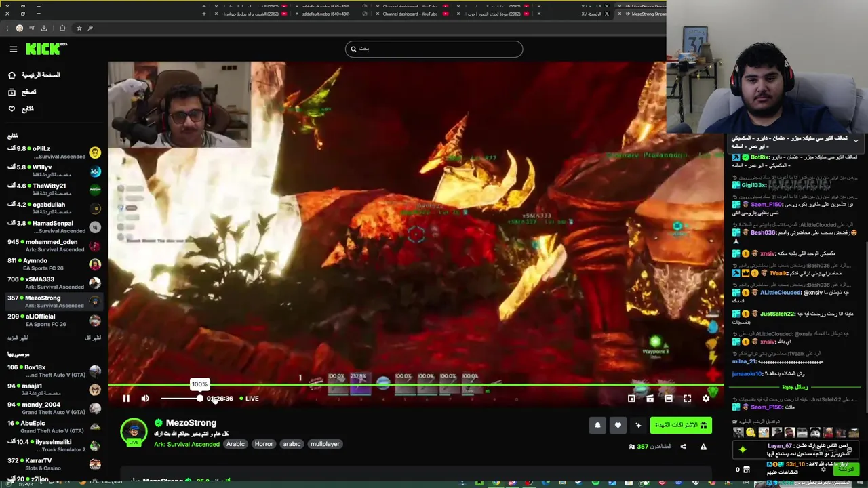Open ogabdullah channel in sidebar

pos(54,208)
